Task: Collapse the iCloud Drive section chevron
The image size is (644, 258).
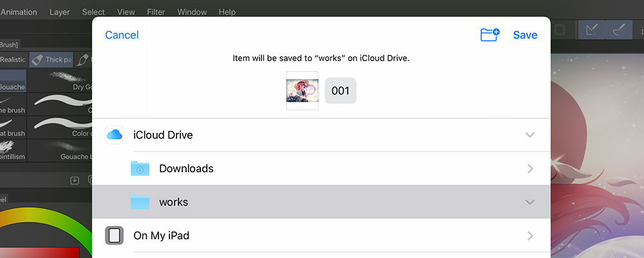Action: [x=530, y=135]
